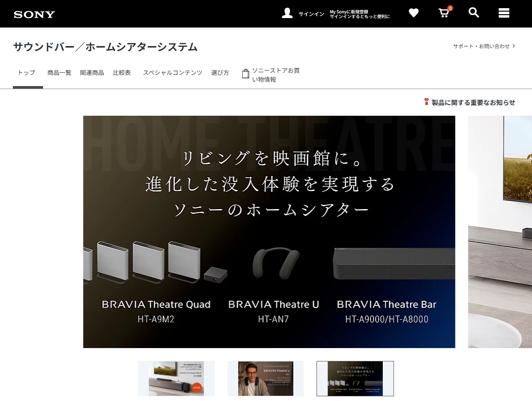
Task: Click the main home theatre hero banner
Action: (269, 231)
